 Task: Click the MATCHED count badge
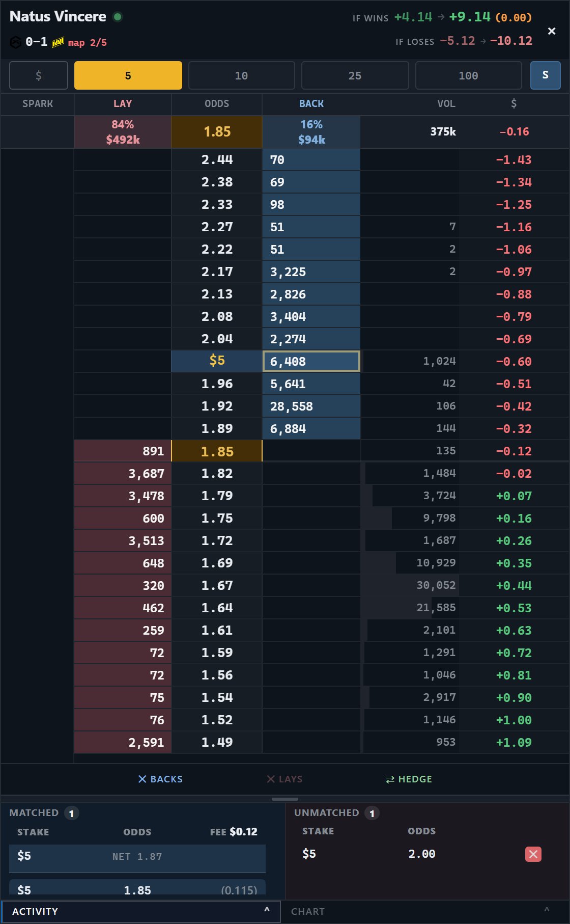(72, 813)
